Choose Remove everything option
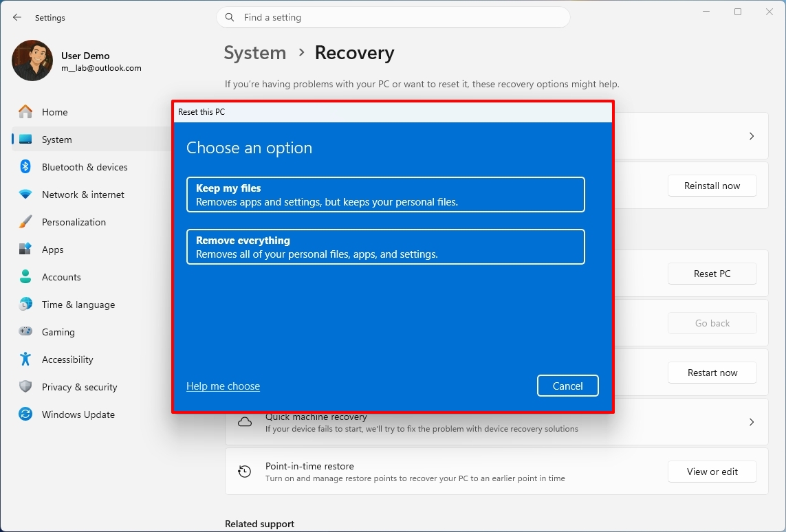Viewport: 786px width, 532px height. pyautogui.click(x=386, y=247)
